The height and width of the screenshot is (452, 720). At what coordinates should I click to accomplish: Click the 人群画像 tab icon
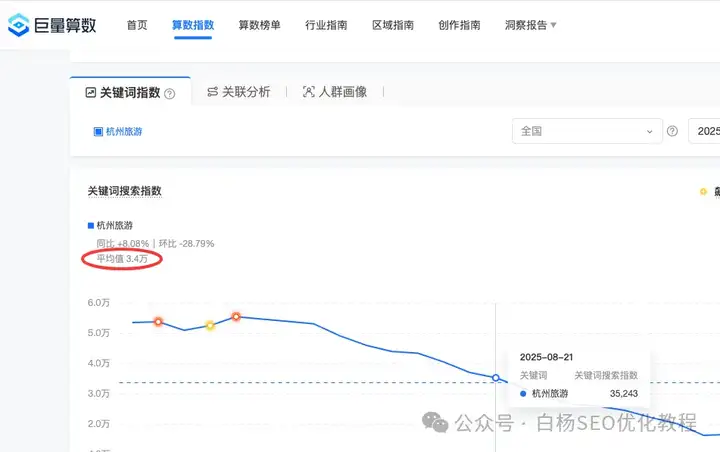(308, 92)
